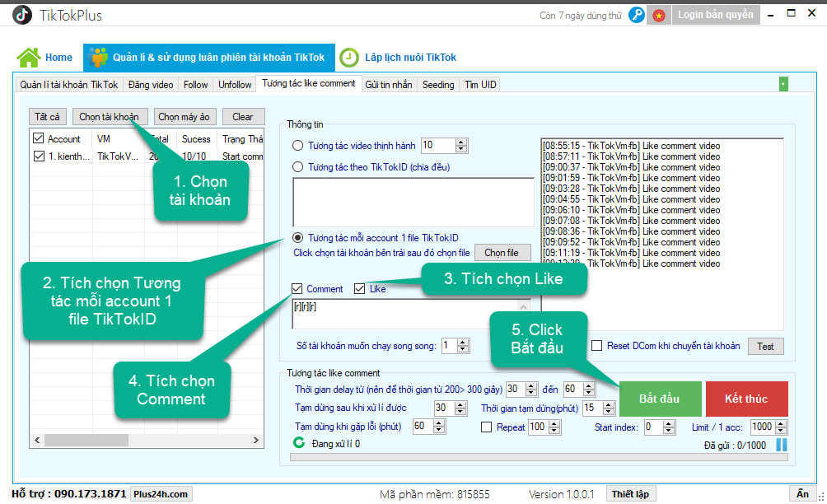The image size is (827, 504).
Task: Adjust Thời gian tạm dừng(phút) stepper
Action: [x=609, y=408]
